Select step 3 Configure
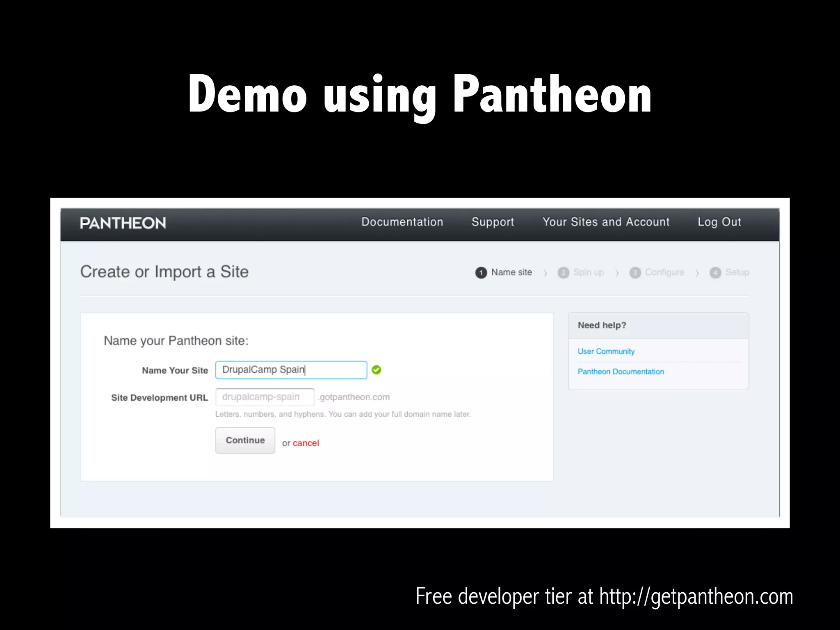This screenshot has height=630, width=840. (657, 272)
